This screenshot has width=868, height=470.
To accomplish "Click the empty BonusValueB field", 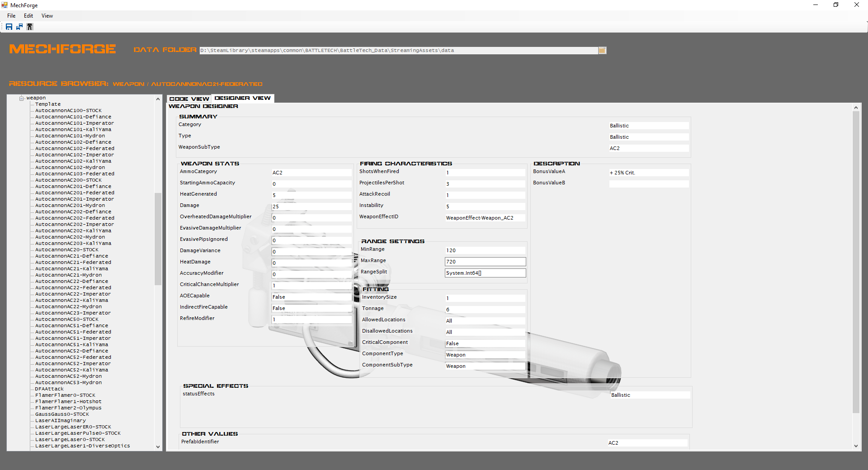I will 649,184.
